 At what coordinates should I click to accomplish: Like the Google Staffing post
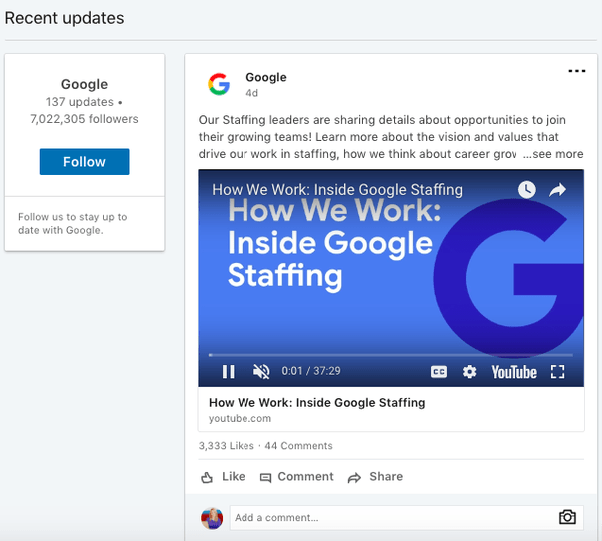coord(223,477)
